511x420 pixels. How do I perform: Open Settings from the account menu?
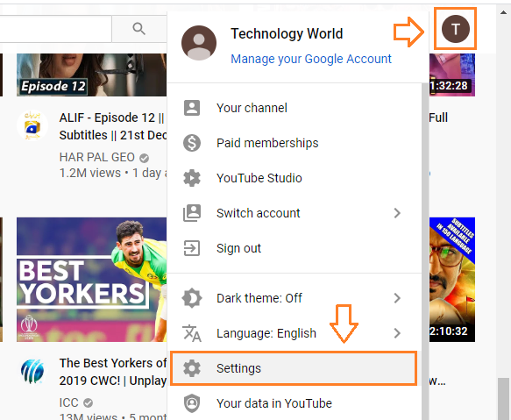pyautogui.click(x=295, y=368)
